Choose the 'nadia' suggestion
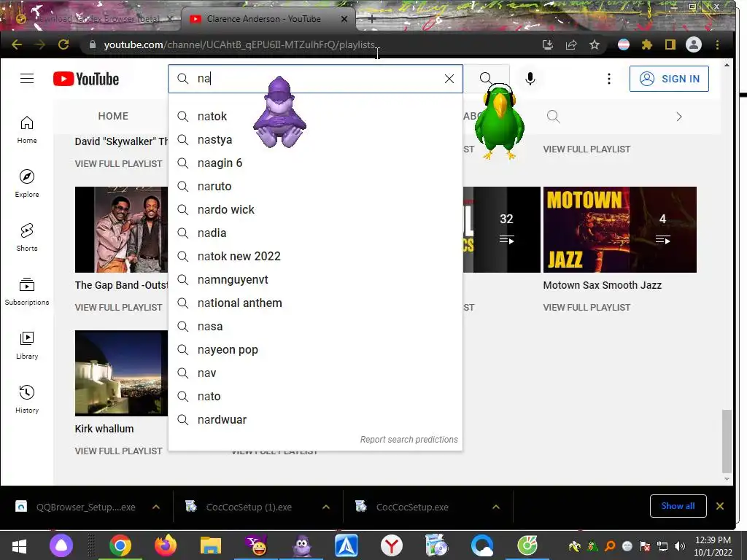 [x=315, y=233]
